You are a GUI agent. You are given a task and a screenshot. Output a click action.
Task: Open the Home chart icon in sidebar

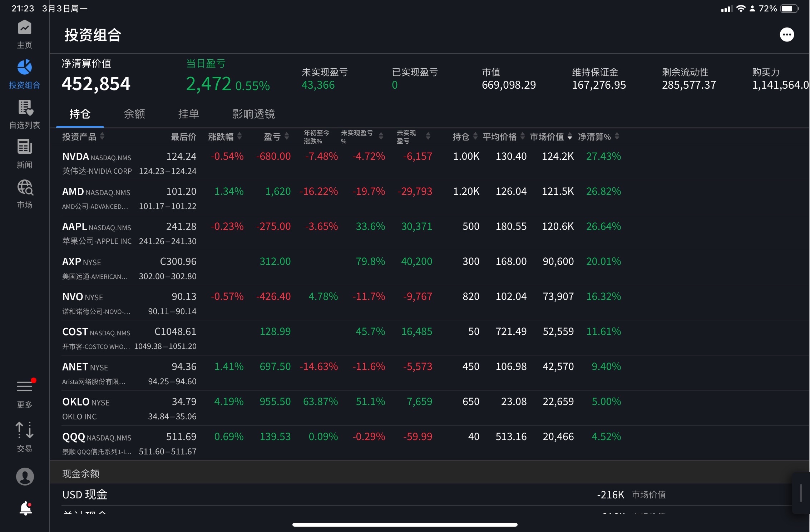[x=24, y=28]
